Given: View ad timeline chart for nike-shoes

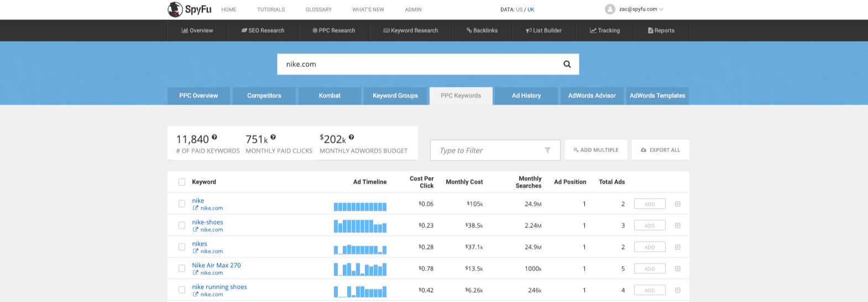Looking at the screenshot, I should pyautogui.click(x=360, y=226).
